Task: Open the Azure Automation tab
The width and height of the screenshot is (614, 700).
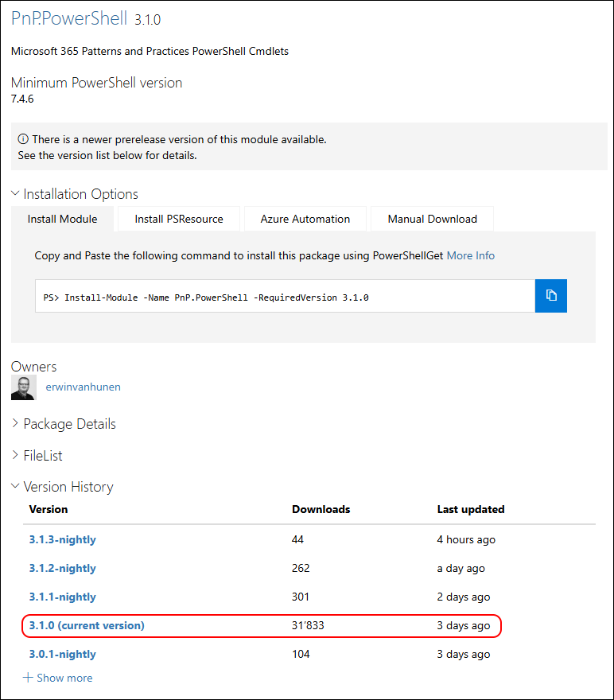Action: [x=305, y=220]
